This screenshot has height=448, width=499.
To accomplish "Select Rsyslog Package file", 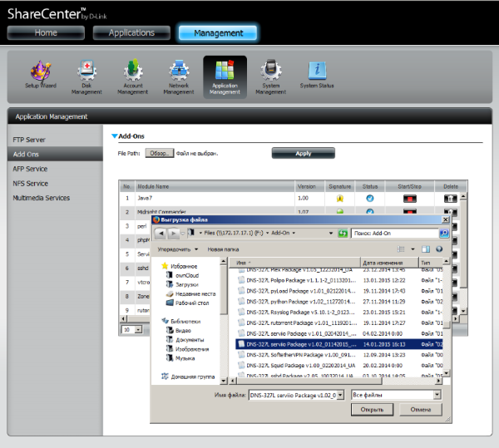I will (x=339, y=313).
